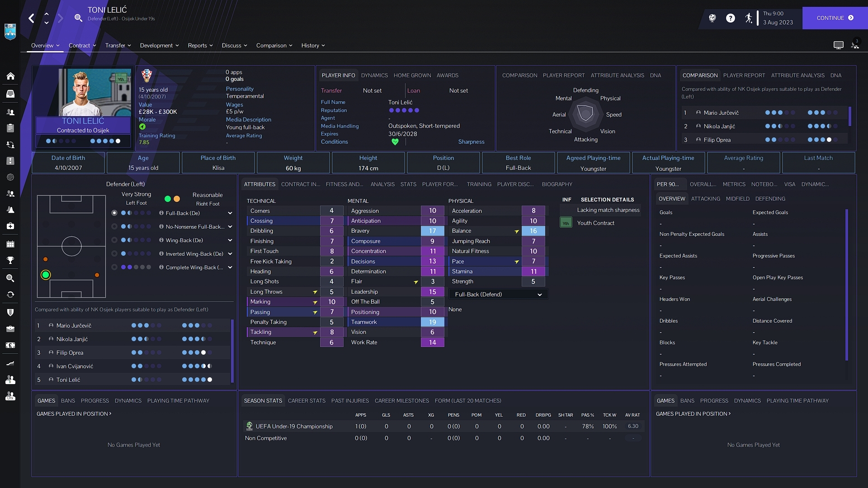Expand the Full-Back (De) role row

click(230, 213)
